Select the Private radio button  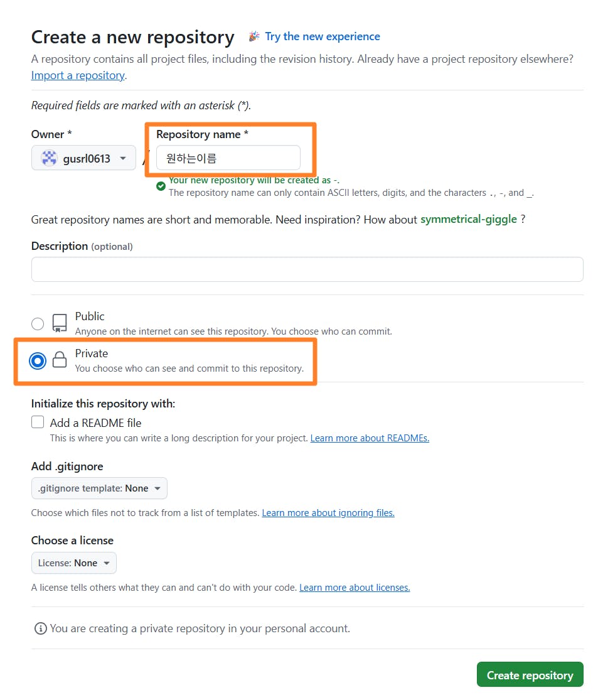pos(38,361)
